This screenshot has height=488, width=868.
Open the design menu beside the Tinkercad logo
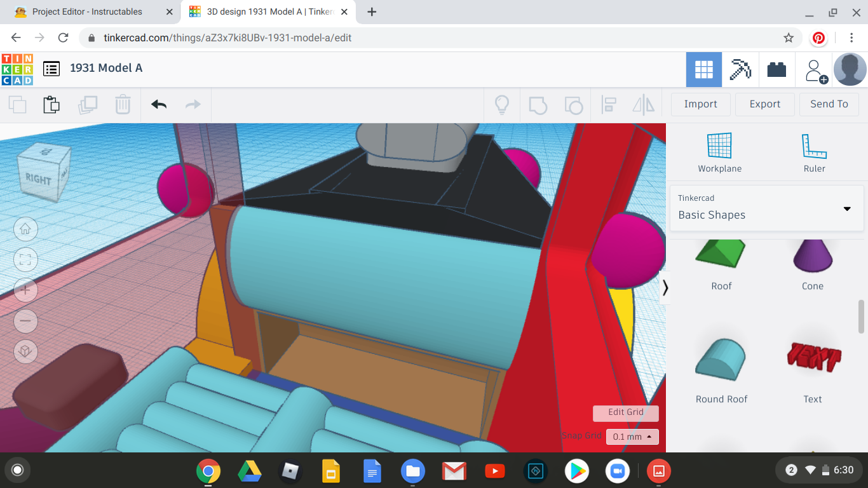pyautogui.click(x=50, y=69)
